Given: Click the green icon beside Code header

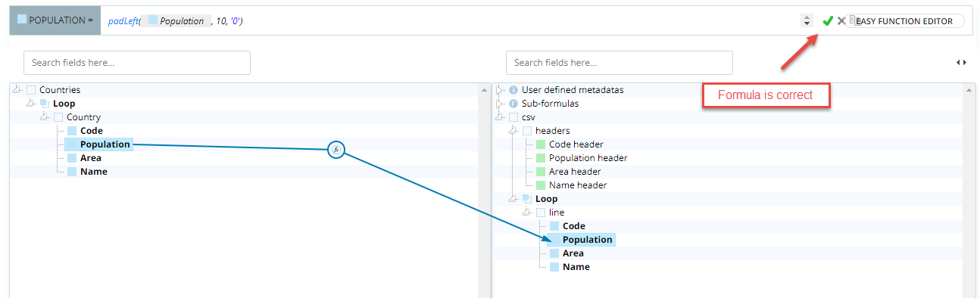Looking at the screenshot, I should pyautogui.click(x=541, y=144).
